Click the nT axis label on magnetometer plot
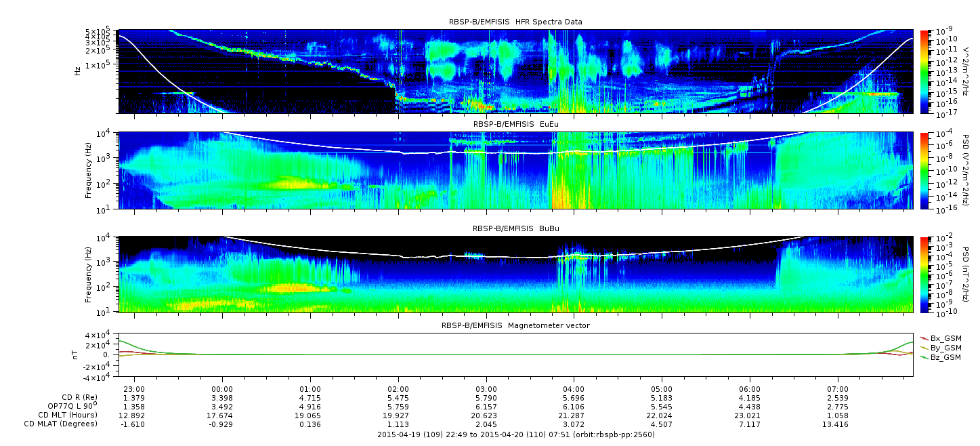 pos(77,354)
